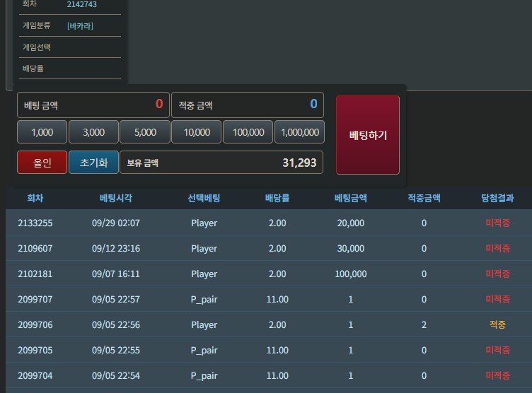532x393 pixels.
Task: Click bet amount 20,000
Action: (x=350, y=223)
